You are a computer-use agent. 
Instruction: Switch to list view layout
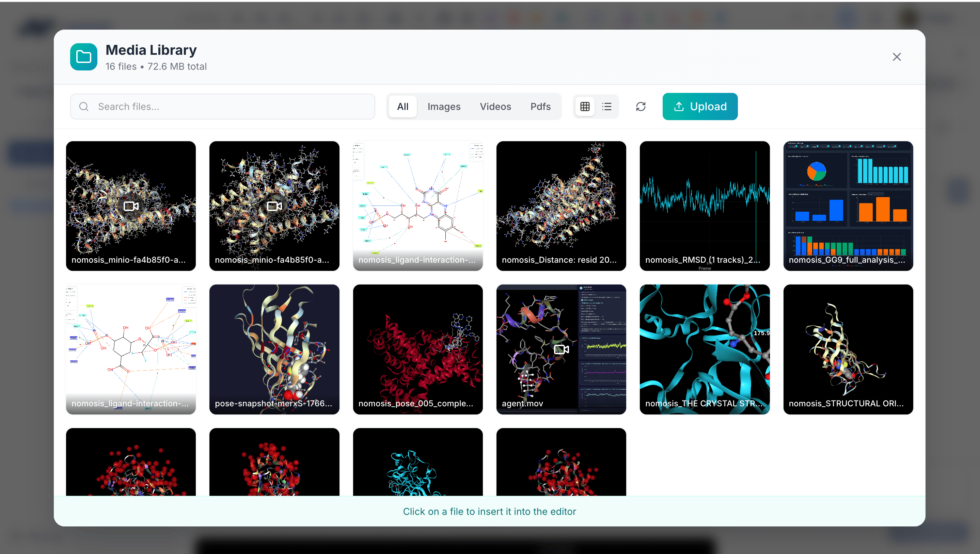click(606, 107)
